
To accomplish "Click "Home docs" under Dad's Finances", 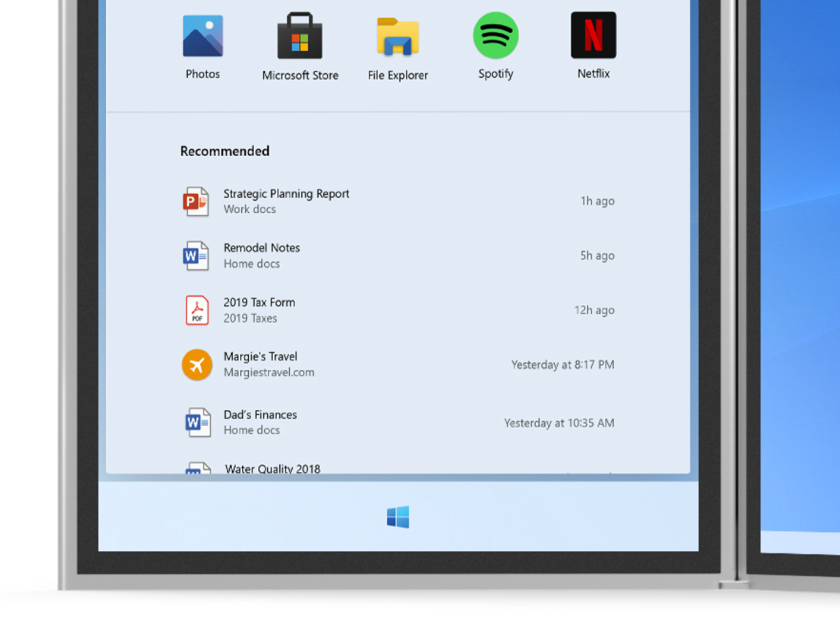I will (252, 430).
